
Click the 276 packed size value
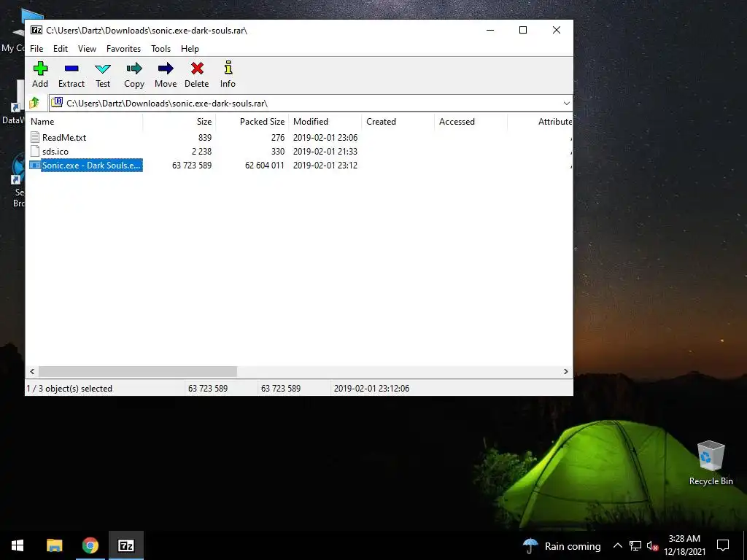pos(278,138)
